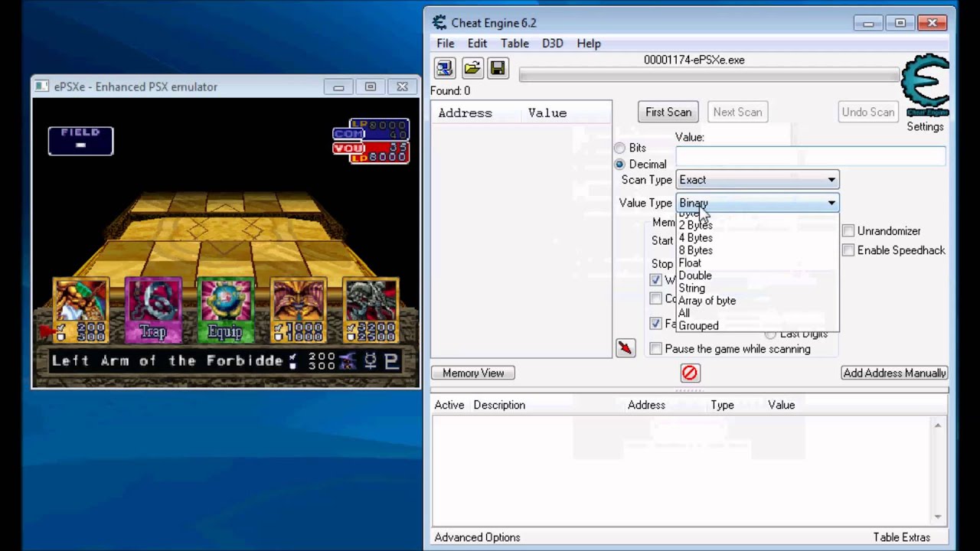Select Double in the Value Type list

point(757,275)
